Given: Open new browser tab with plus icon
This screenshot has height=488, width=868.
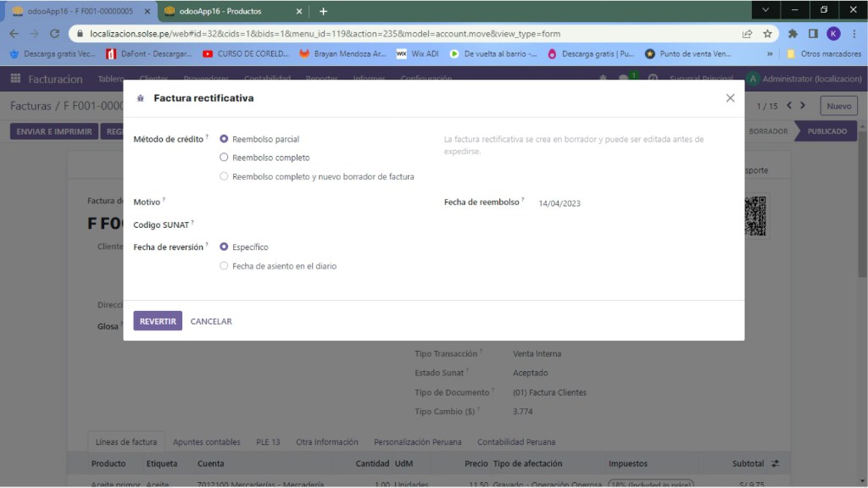Looking at the screenshot, I should point(323,11).
